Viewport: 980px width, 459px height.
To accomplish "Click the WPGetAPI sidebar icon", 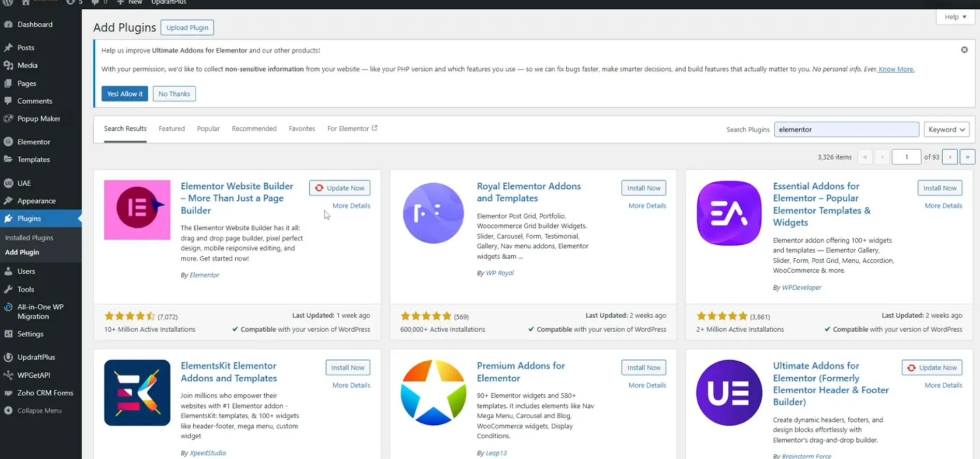I will pos(8,375).
